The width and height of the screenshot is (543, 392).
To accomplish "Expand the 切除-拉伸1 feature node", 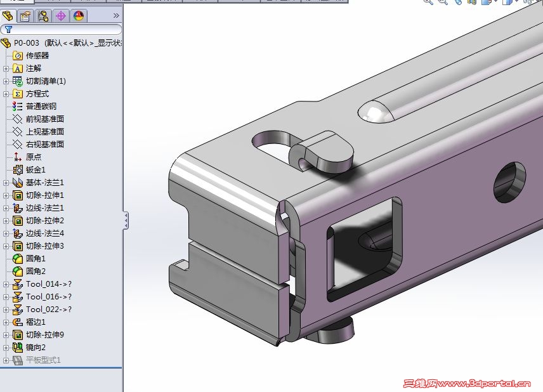I will (6, 195).
